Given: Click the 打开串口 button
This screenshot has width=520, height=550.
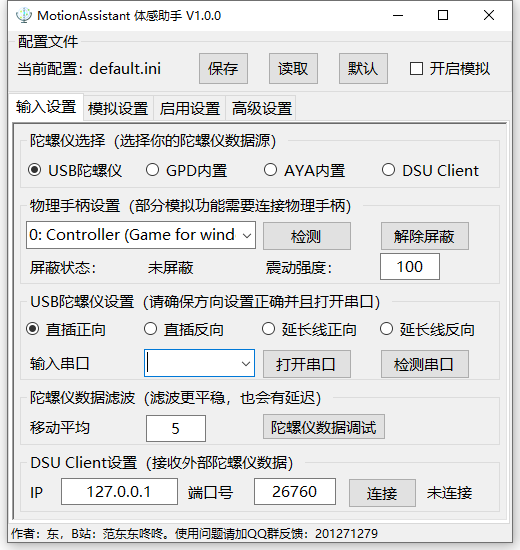Looking at the screenshot, I should 307,364.
